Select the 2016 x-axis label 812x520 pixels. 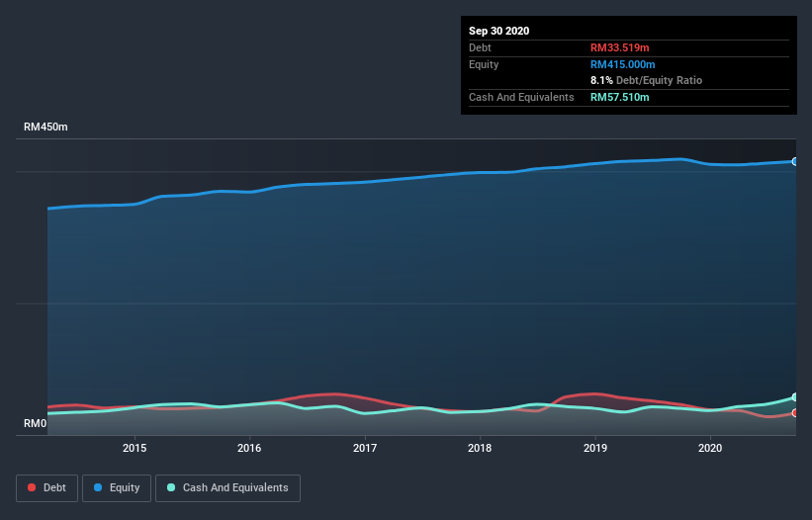(249, 448)
